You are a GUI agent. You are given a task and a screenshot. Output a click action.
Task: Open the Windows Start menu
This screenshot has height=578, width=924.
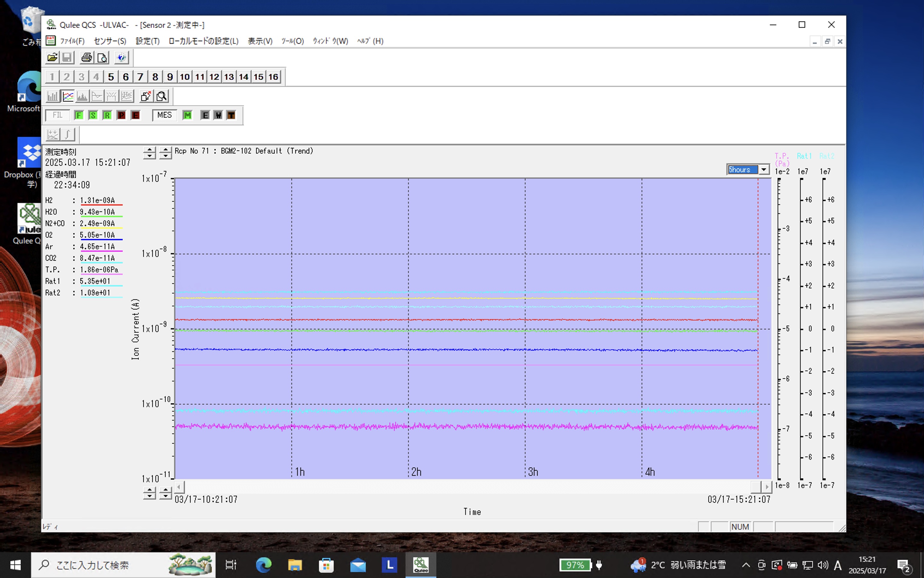coord(15,565)
